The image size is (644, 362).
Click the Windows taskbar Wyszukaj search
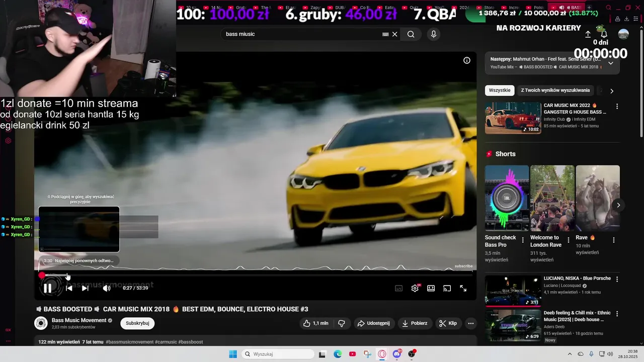pyautogui.click(x=278, y=354)
